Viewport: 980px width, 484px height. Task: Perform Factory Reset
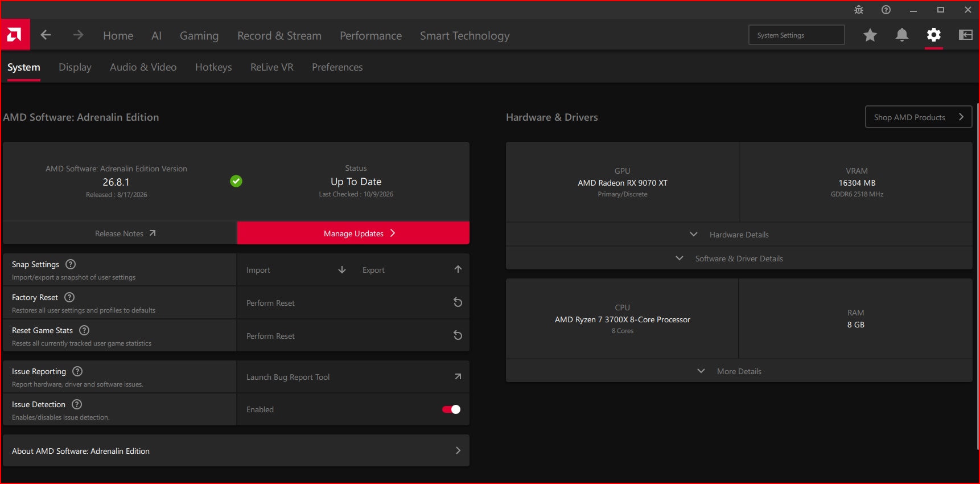coord(353,303)
